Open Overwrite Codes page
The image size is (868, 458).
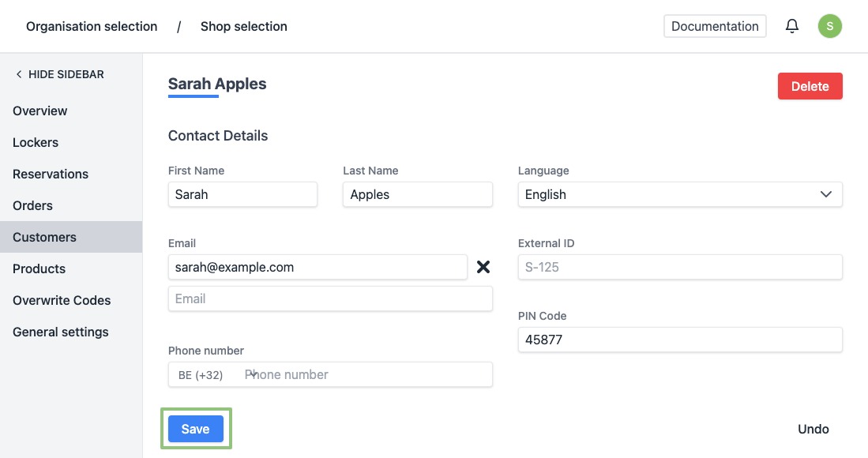[62, 300]
